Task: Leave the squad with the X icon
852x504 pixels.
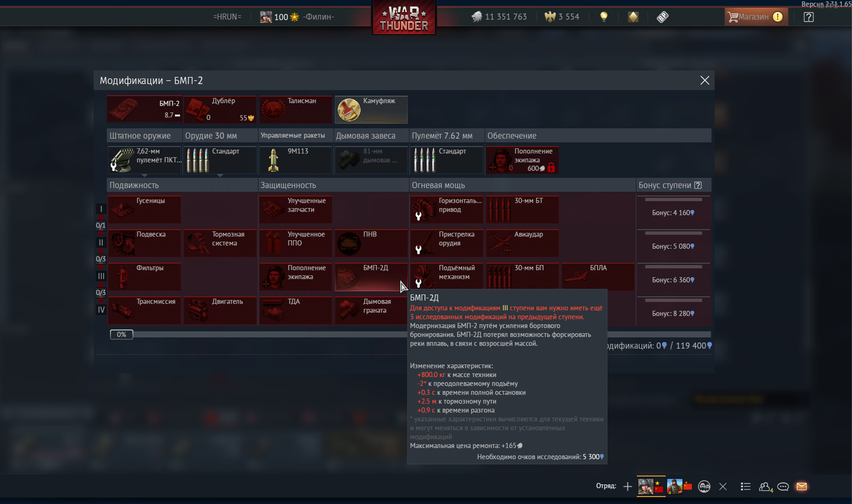Action: [723, 487]
